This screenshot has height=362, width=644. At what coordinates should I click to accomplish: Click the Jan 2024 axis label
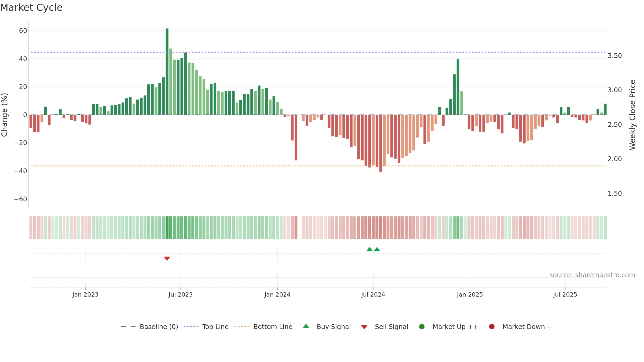click(277, 295)
